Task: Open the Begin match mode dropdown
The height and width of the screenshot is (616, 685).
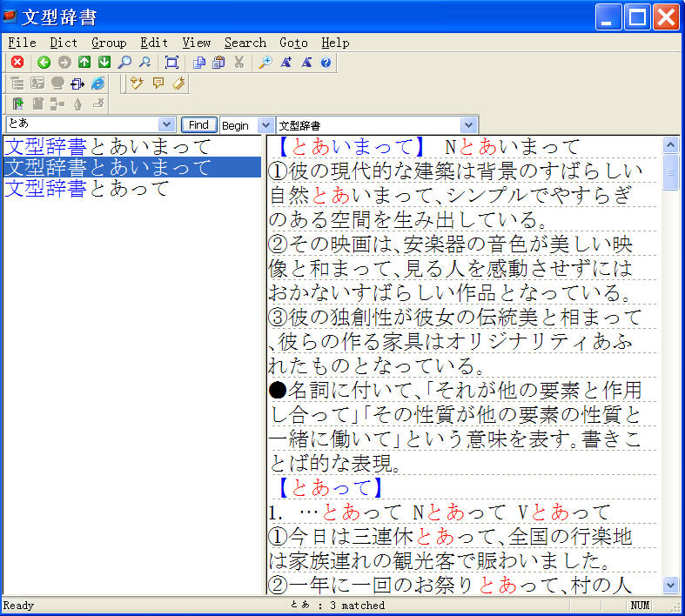Action: tap(265, 126)
